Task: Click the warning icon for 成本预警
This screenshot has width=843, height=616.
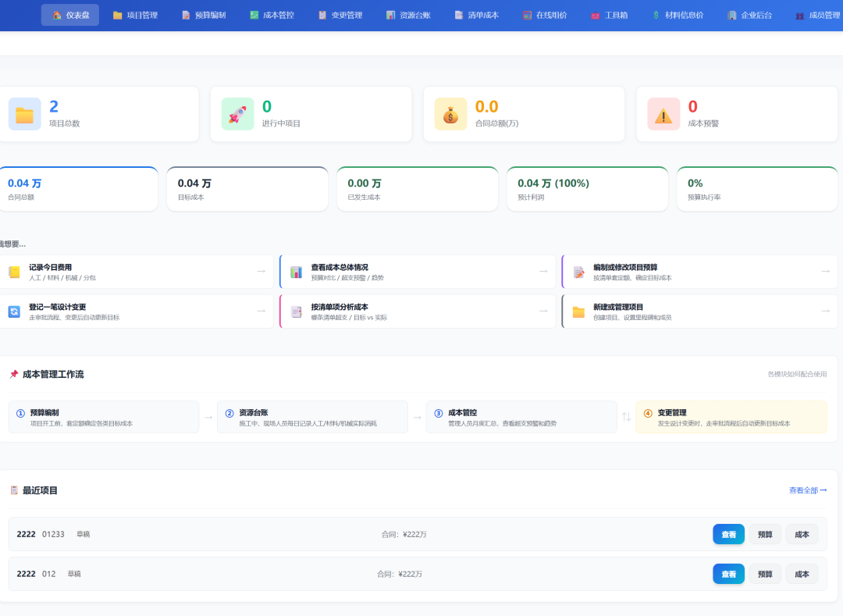Action: click(663, 115)
